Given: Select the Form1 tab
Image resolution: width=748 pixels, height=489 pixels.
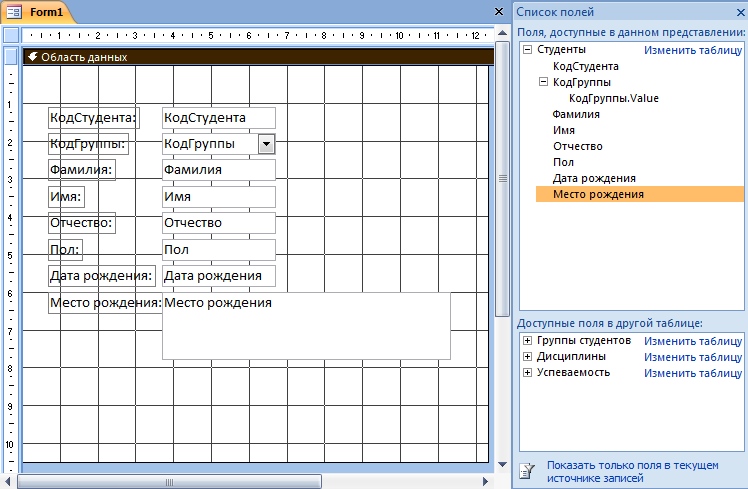Looking at the screenshot, I should (38, 12).
